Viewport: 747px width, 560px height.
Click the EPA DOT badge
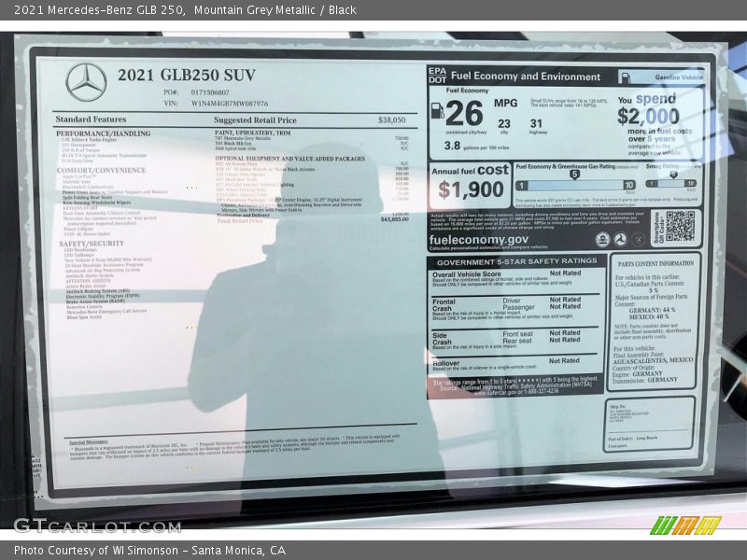[437, 76]
